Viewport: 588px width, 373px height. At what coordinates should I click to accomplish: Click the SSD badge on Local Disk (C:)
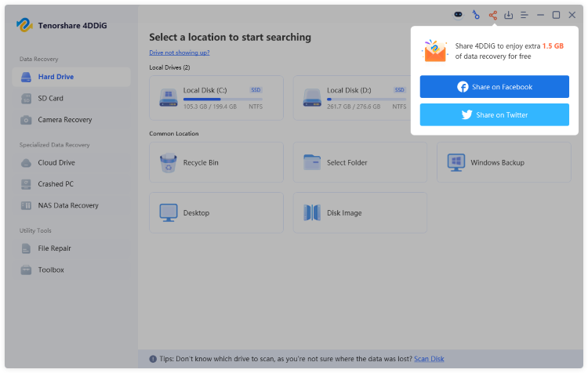[x=256, y=90]
